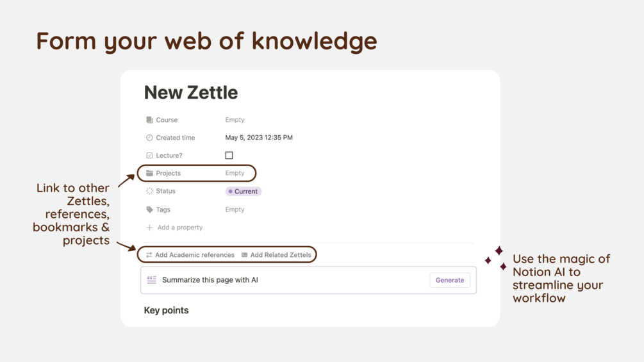Click the New Zettle page title

point(191,92)
